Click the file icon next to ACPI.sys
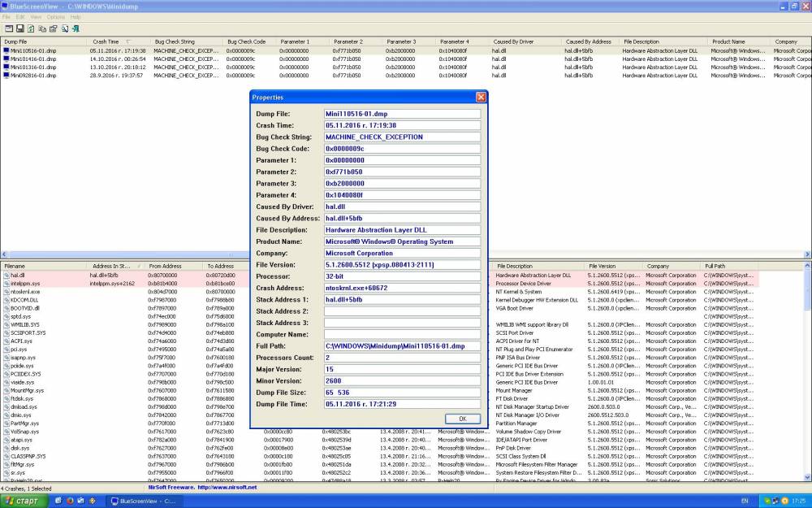 6,341
